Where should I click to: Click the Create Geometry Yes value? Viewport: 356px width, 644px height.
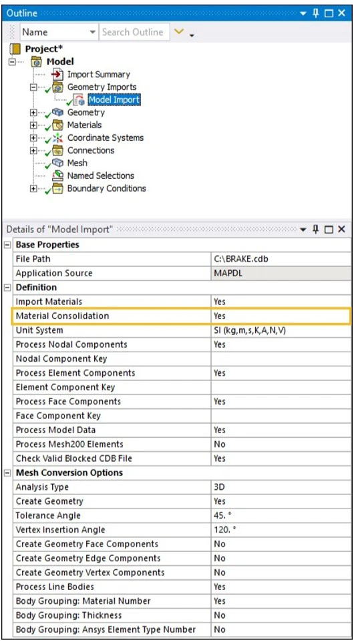281,501
